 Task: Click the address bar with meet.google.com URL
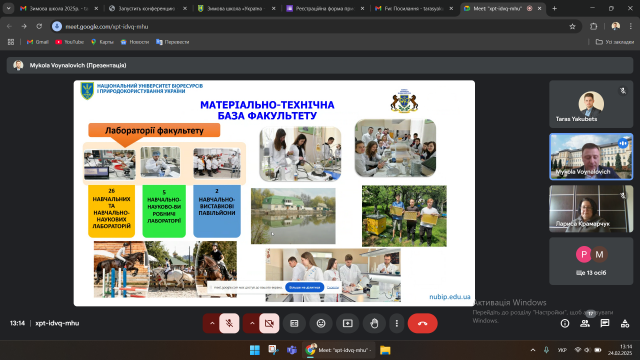[x=315, y=27]
